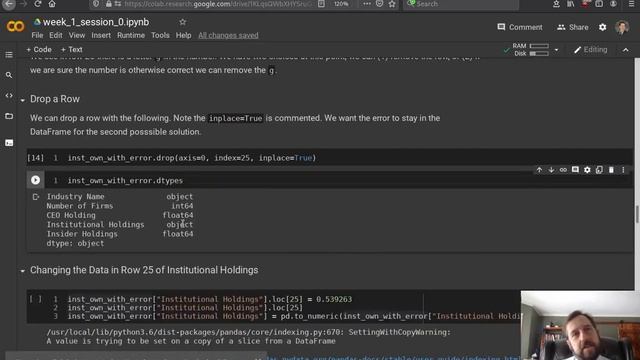Clear the dtypes cell output icon
The height and width of the screenshot is (360, 640).
[36, 197]
